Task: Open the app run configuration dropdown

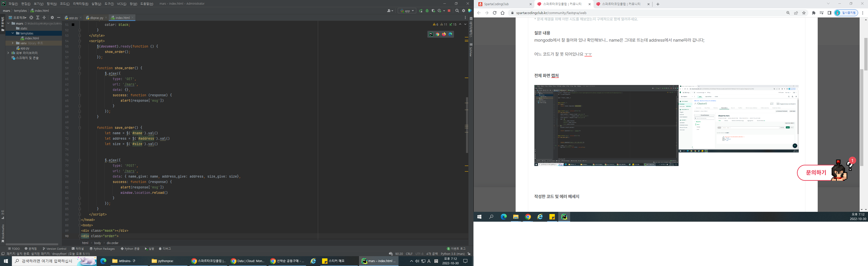Action: click(407, 11)
